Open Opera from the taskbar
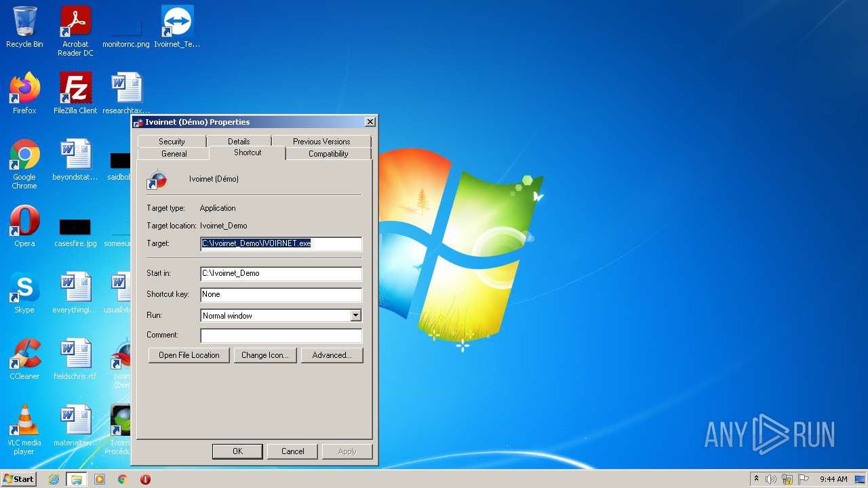The image size is (868, 488). tap(145, 479)
